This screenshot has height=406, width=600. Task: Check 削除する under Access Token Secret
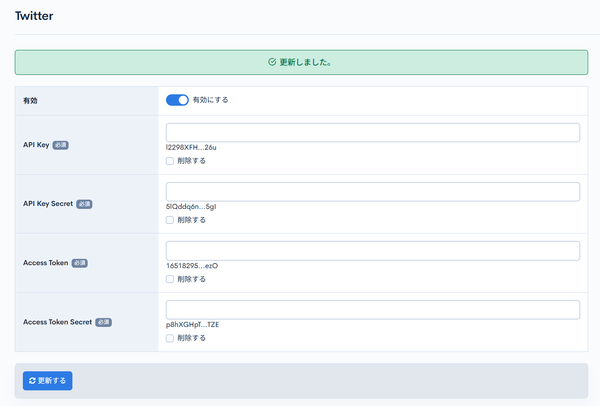coord(170,338)
